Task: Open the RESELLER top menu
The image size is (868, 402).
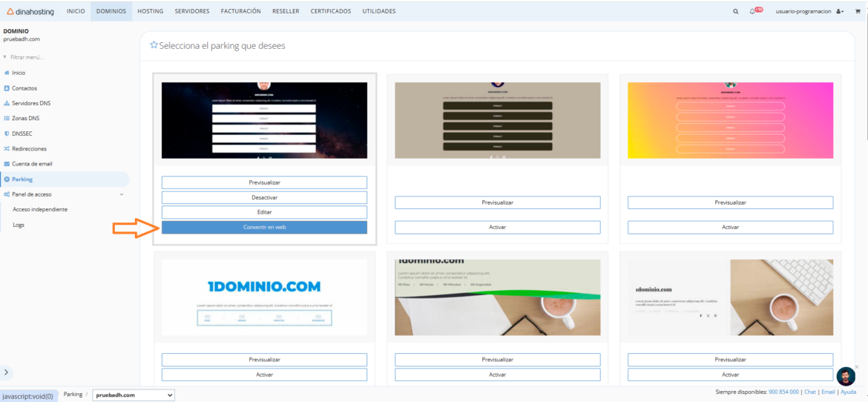Action: pyautogui.click(x=286, y=11)
